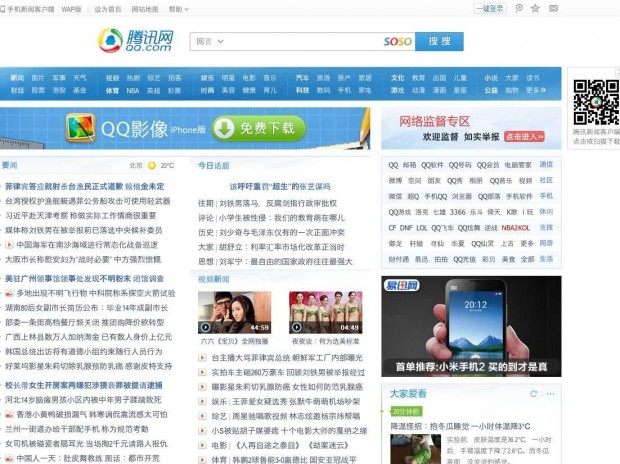Open the Tencent qq.com logo

pyautogui.click(x=136, y=40)
